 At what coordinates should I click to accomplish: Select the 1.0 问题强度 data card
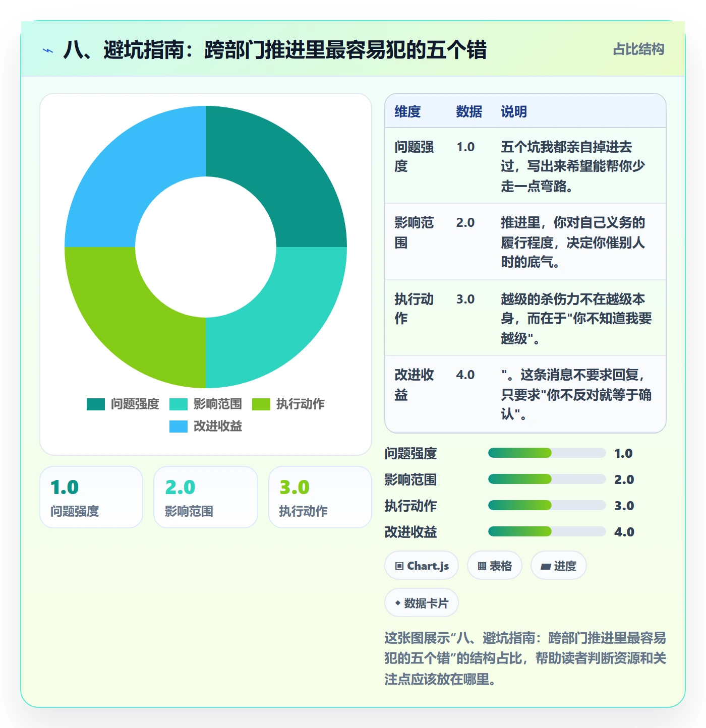pos(91,497)
